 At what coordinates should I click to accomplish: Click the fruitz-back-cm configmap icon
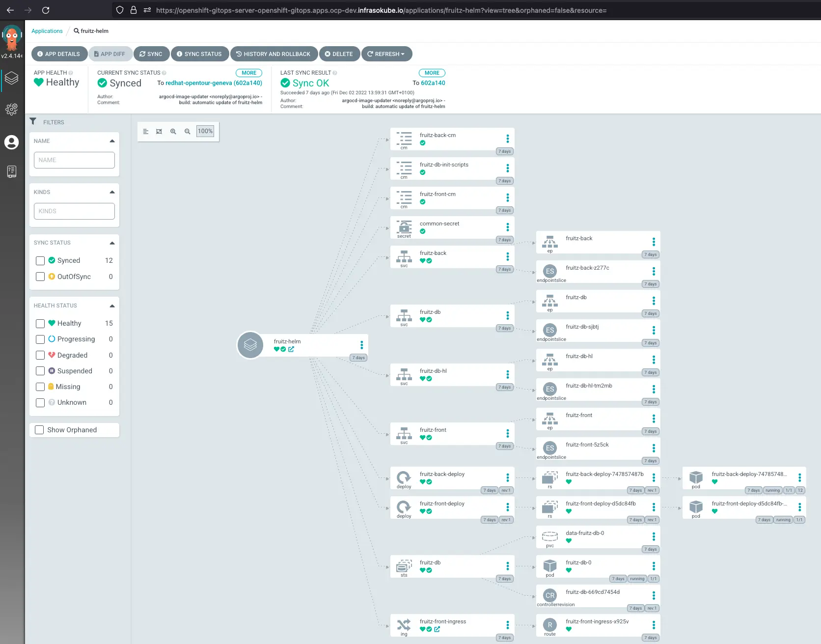pyautogui.click(x=404, y=138)
